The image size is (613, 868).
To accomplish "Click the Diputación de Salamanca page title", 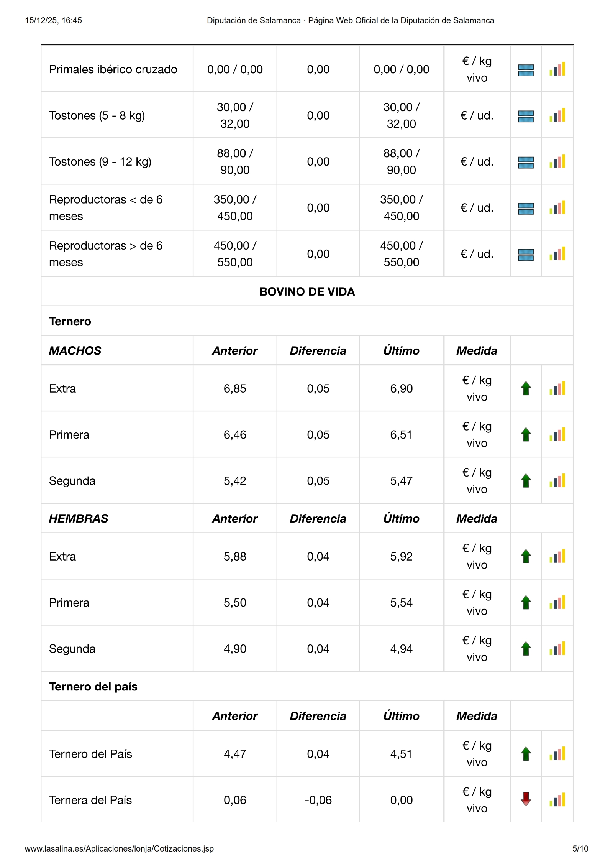I will 350,21.
